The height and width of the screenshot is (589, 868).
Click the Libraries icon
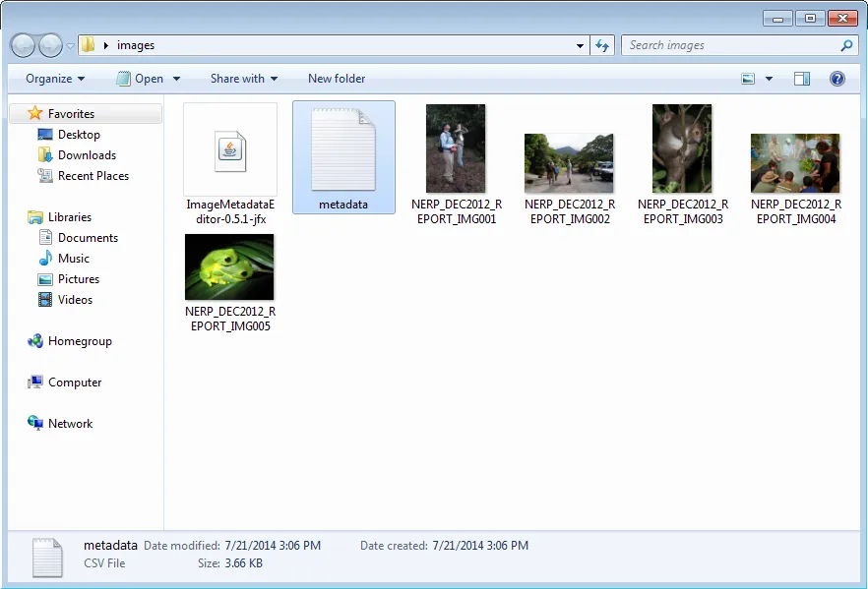coord(34,216)
